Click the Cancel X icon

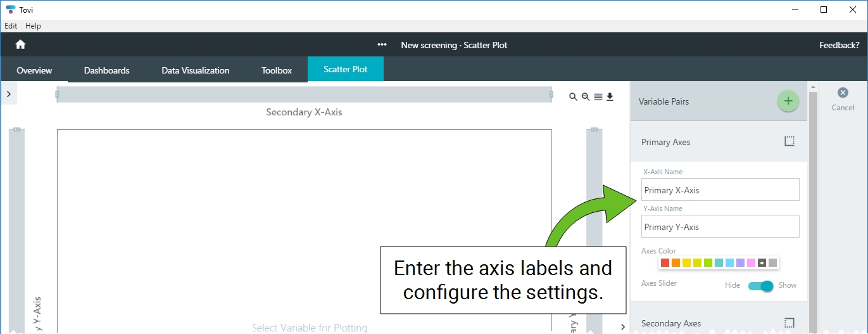pos(843,93)
